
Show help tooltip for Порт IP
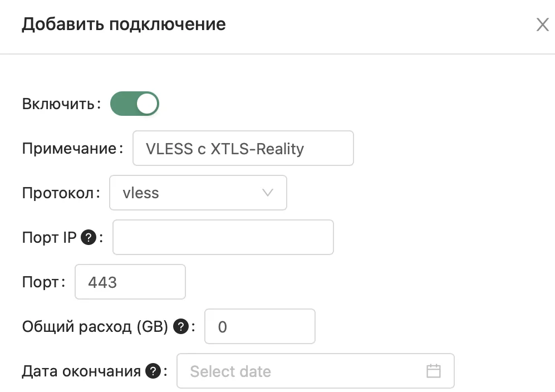coord(87,238)
